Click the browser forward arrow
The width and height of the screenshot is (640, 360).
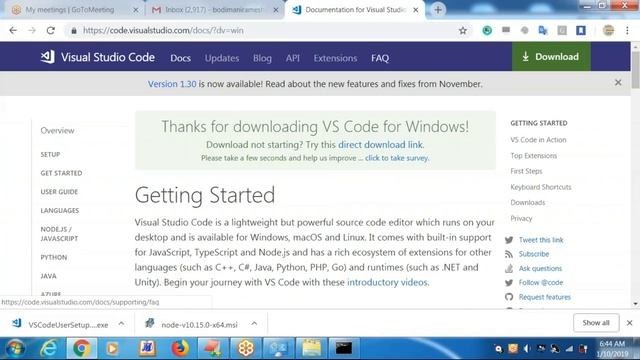[32, 31]
